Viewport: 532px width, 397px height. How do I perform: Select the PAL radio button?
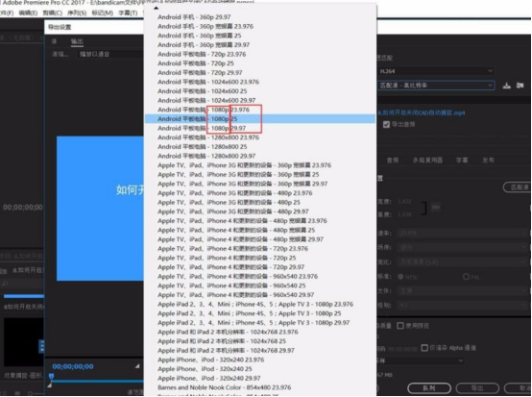pos(466,277)
